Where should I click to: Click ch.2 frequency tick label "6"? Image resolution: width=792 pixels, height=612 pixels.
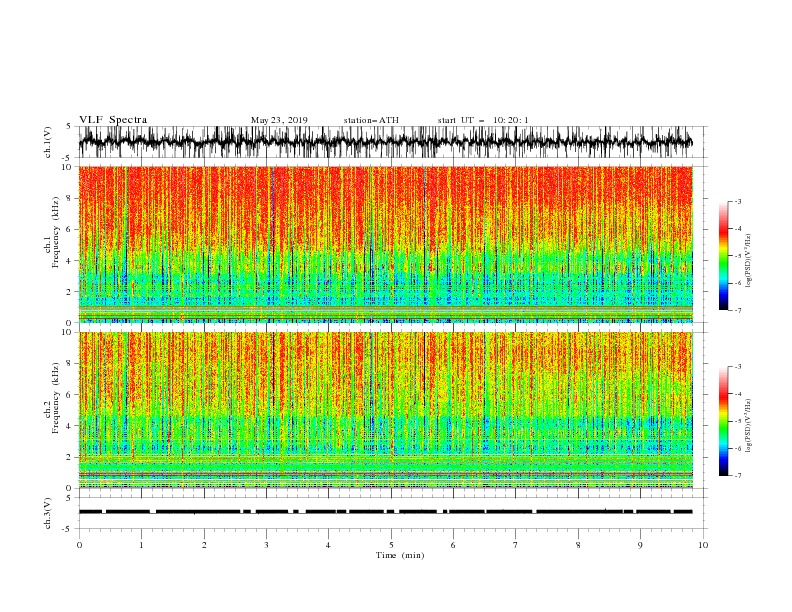coord(70,394)
